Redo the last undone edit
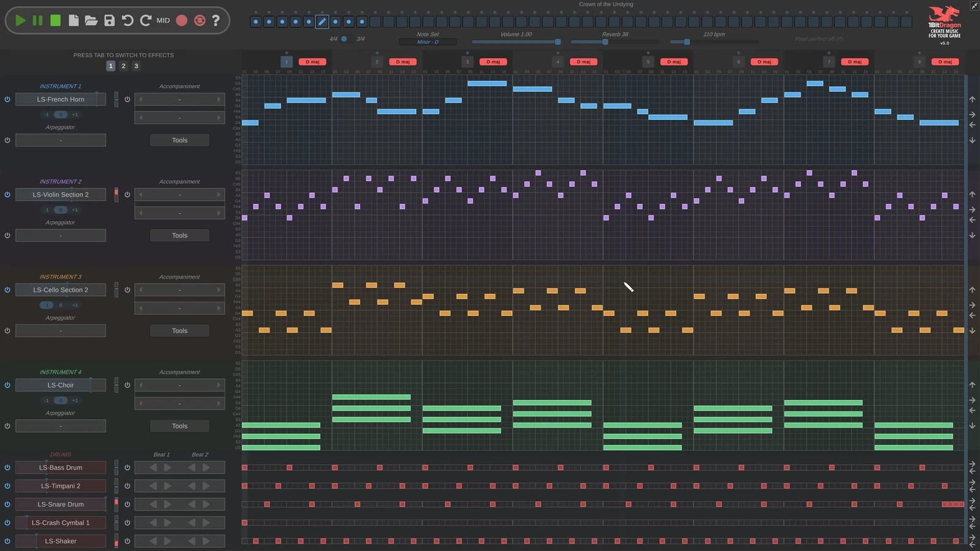The width and height of the screenshot is (980, 551). click(x=145, y=20)
